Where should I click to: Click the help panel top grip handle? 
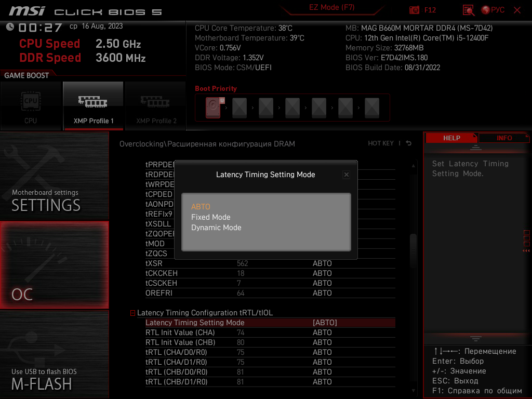pyautogui.click(x=476, y=148)
